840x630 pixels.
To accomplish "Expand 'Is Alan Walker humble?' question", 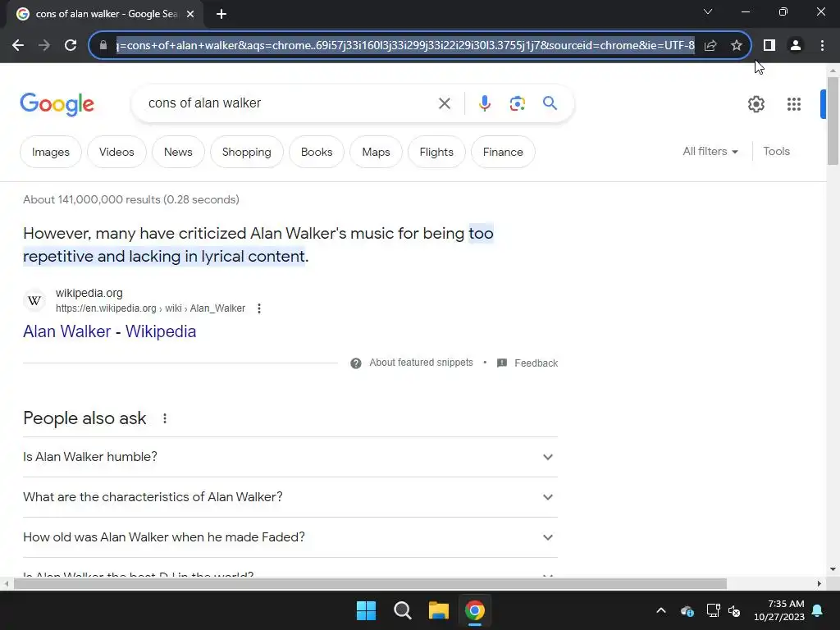I will (x=290, y=457).
